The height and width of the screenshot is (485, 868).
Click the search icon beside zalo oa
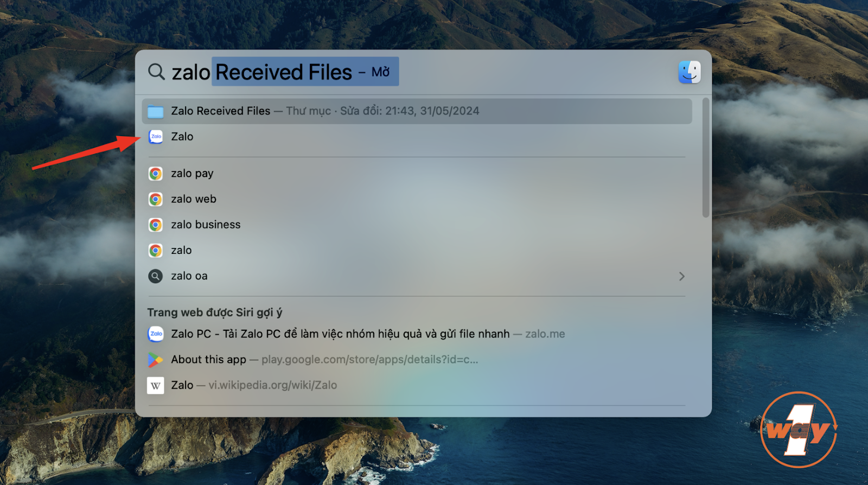click(x=156, y=276)
